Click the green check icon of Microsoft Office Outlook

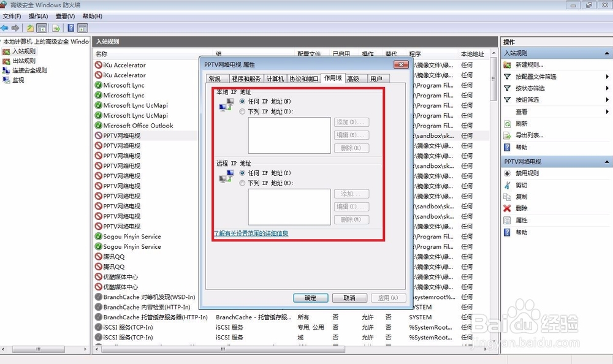(99, 126)
